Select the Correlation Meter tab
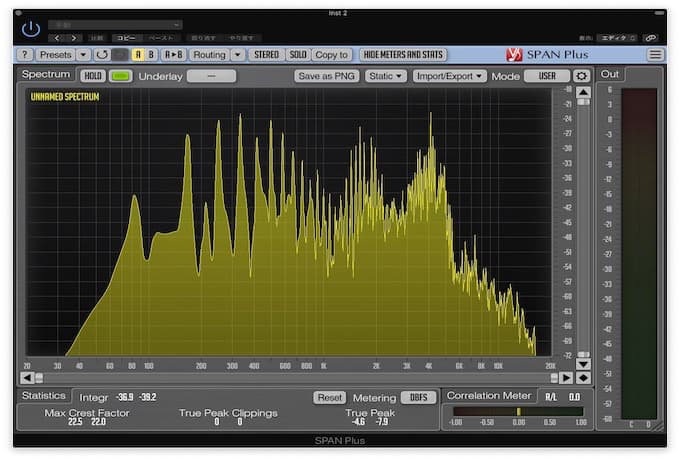 (489, 396)
